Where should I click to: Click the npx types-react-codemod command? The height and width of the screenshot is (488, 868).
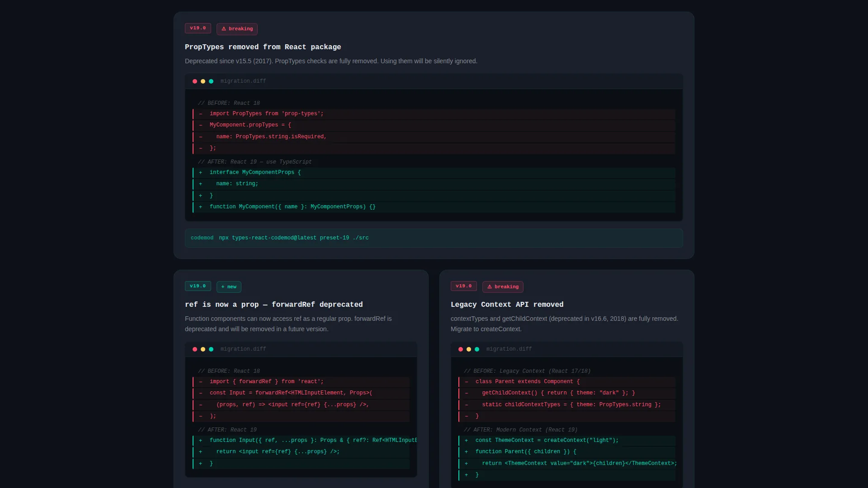click(x=294, y=238)
